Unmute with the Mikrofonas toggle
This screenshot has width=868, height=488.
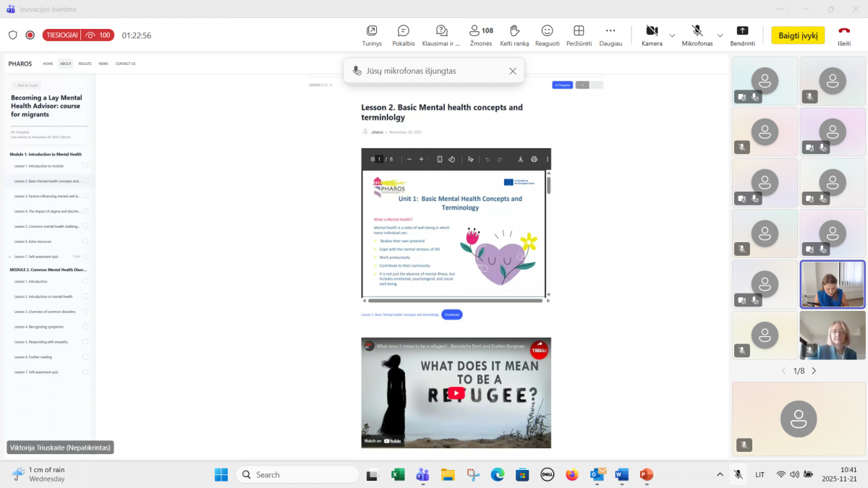[697, 31]
